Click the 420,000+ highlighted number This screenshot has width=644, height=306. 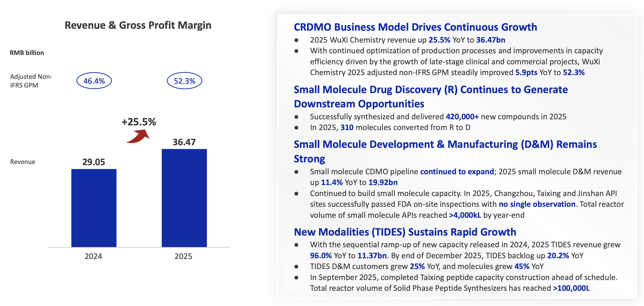click(x=462, y=117)
